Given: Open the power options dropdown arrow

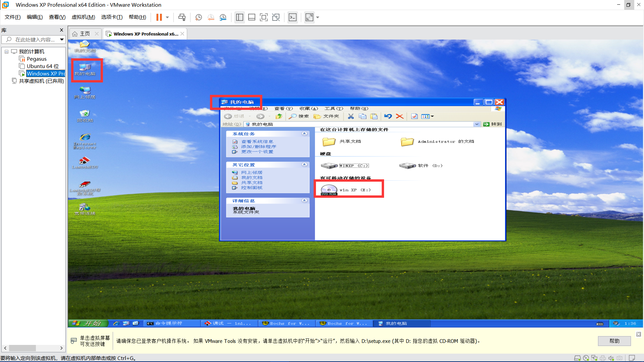Looking at the screenshot, I should [x=167, y=17].
